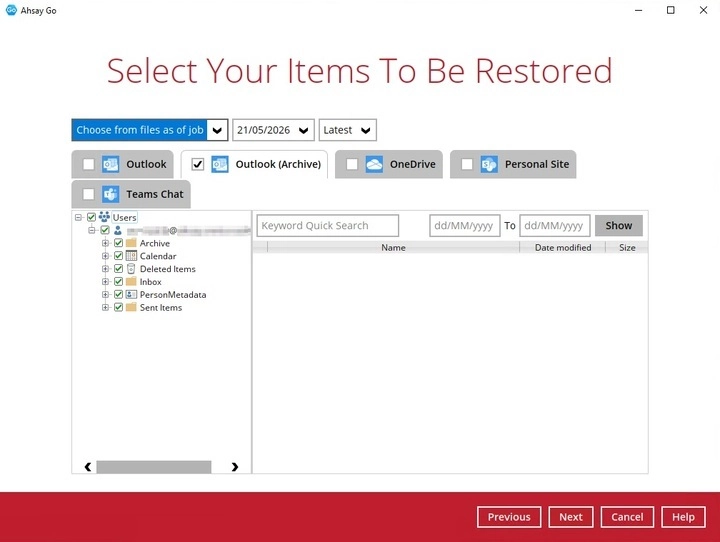Expand the Deleted Items node
Image resolution: width=720 pixels, height=542 pixels.
[x=105, y=269]
